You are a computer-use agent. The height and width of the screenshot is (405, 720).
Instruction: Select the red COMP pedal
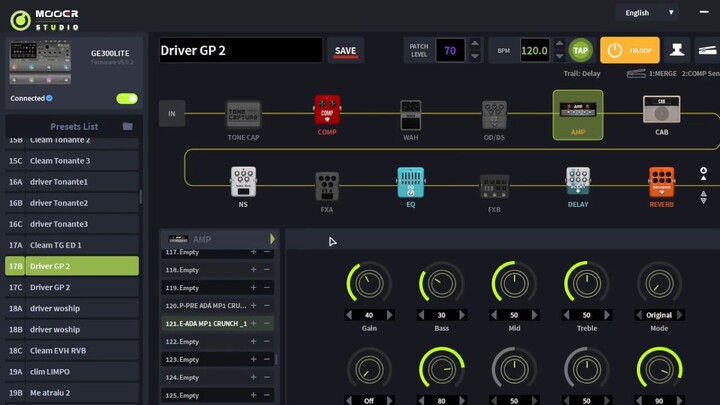pos(327,110)
